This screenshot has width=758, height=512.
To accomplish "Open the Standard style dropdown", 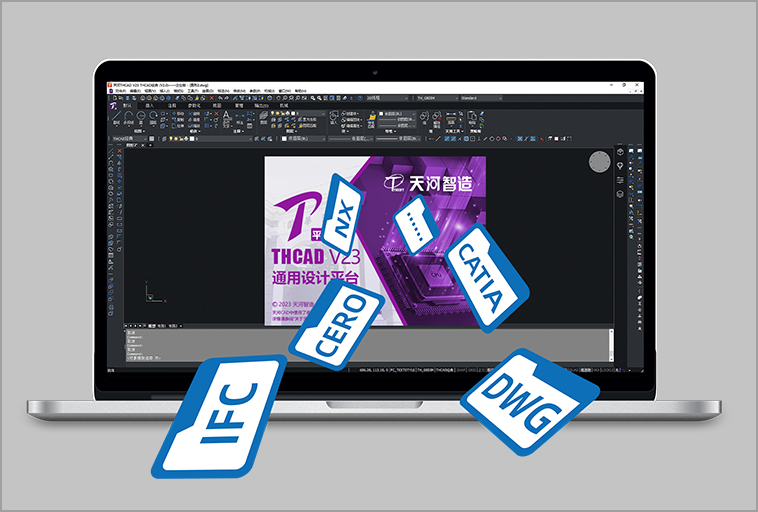I will [x=481, y=98].
